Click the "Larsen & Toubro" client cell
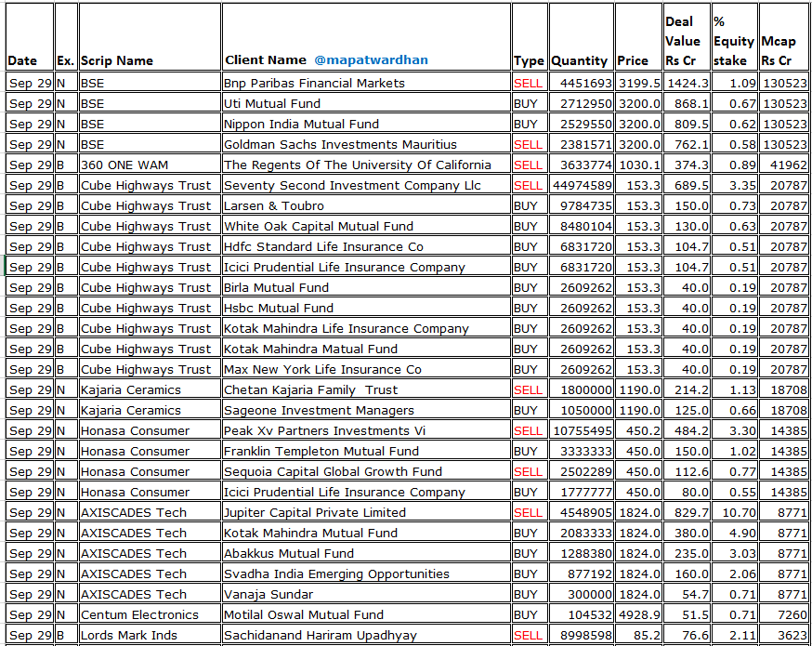 point(366,205)
